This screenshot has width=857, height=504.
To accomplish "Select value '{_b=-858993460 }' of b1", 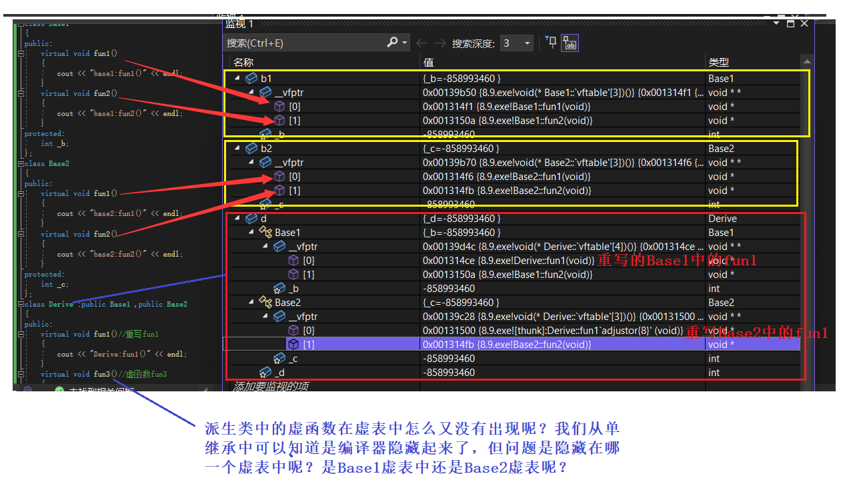I will [x=462, y=79].
